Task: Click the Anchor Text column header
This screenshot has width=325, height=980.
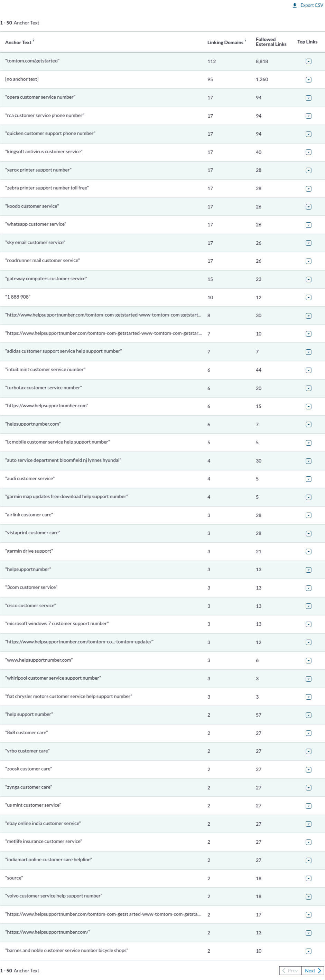Action: coord(18,42)
